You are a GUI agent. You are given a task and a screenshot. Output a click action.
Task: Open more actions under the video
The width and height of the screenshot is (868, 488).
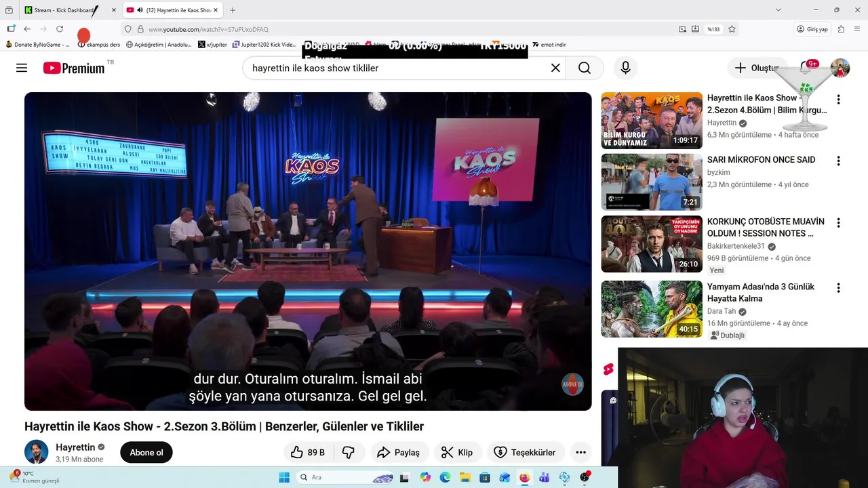[x=580, y=452]
